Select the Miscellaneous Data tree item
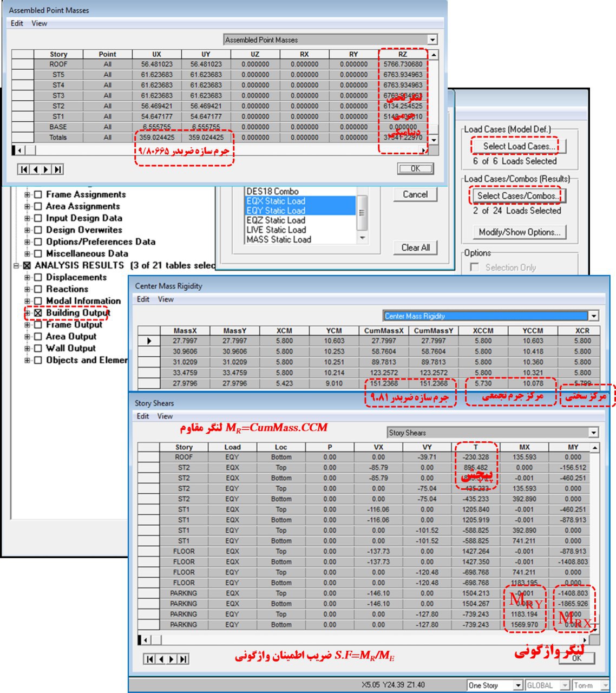Screen dimensions: 616x693 pos(87,253)
